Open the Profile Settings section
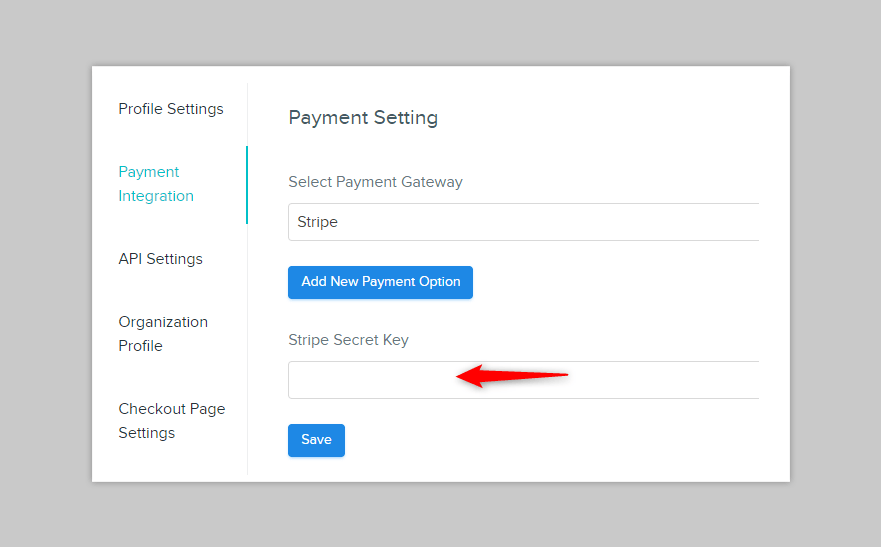 point(171,109)
